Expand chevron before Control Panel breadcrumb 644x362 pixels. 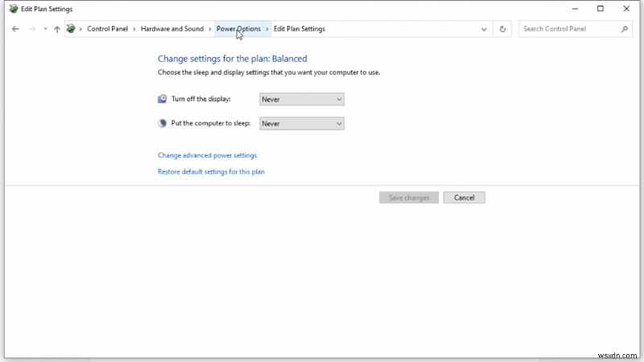(80, 29)
